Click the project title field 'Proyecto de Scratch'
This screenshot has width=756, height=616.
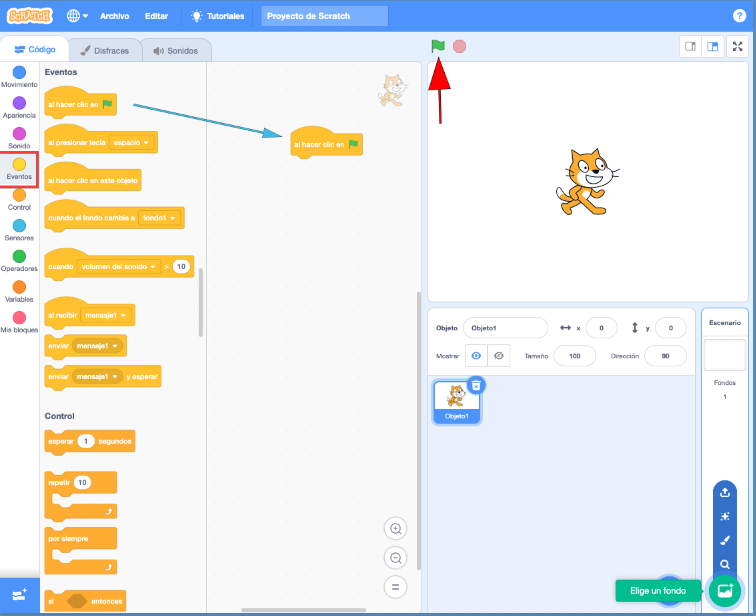click(x=324, y=16)
